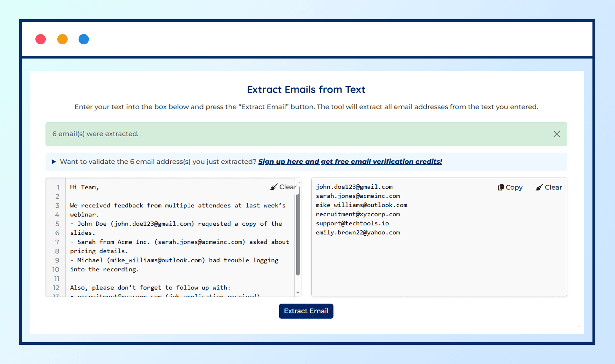
Task: Click the red window control dot
Action: pyautogui.click(x=40, y=39)
